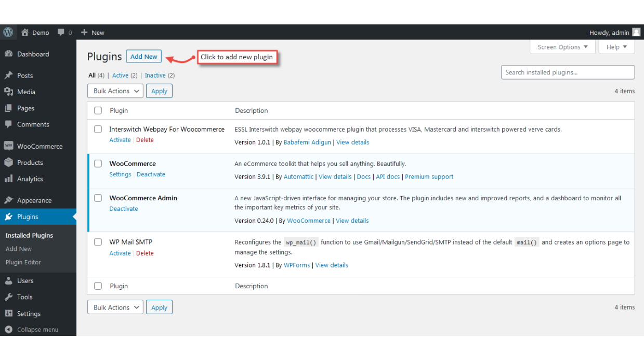The width and height of the screenshot is (644, 359).
Task: Check the WP Mail SMTP checkbox
Action: (98, 242)
